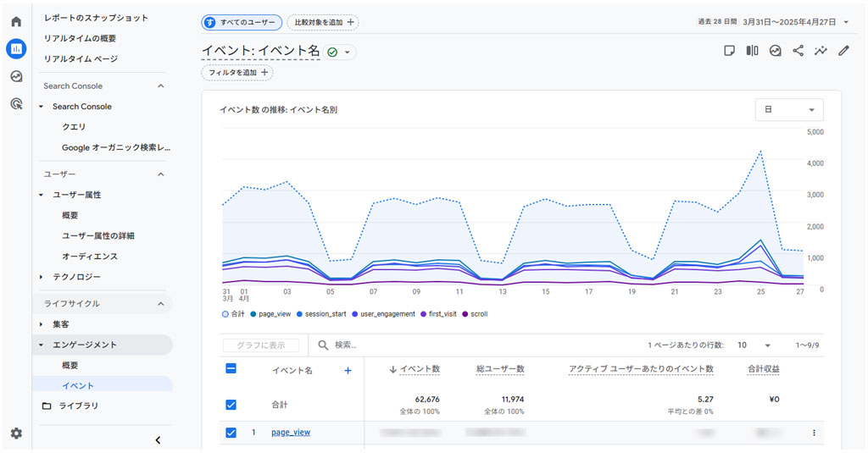Screen dimensions: 868x453
Task: Click the グラフに表示 button
Action: (x=261, y=345)
